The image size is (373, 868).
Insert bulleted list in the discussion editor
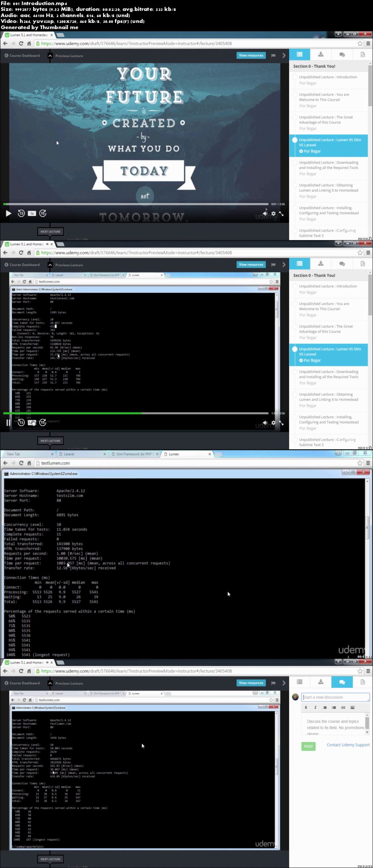tap(334, 707)
